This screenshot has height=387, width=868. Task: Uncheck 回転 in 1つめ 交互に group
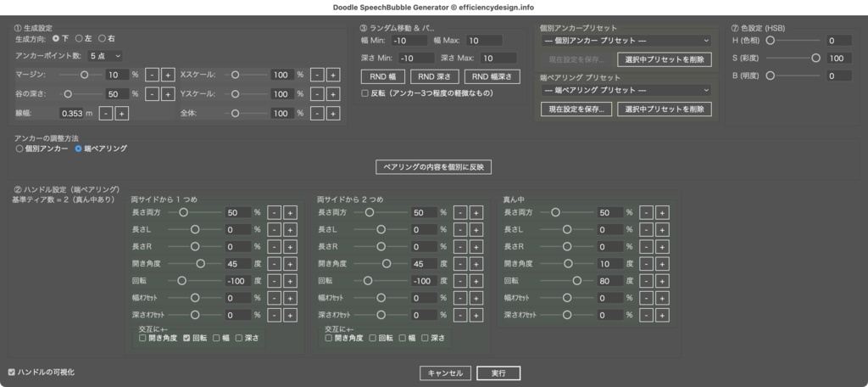(x=186, y=338)
